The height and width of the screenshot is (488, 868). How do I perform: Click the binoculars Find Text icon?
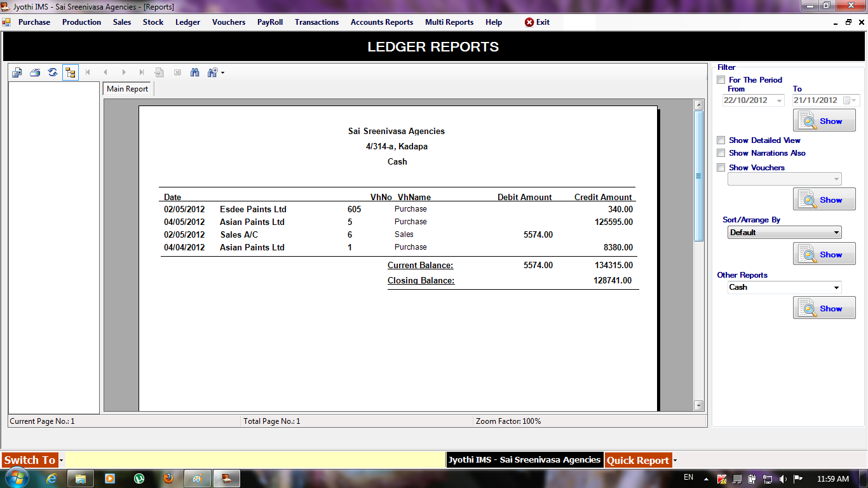pos(195,72)
